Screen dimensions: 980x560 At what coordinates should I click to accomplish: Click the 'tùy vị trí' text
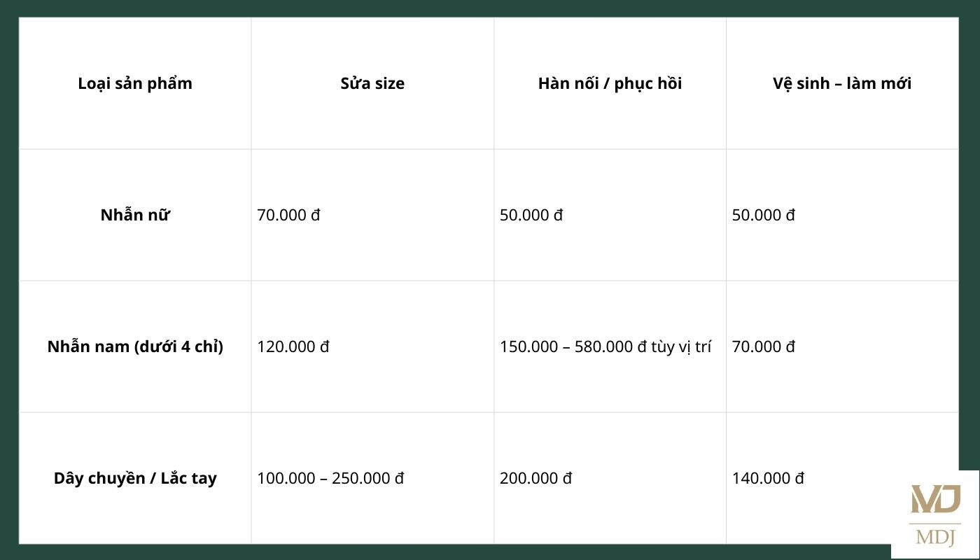click(x=681, y=346)
